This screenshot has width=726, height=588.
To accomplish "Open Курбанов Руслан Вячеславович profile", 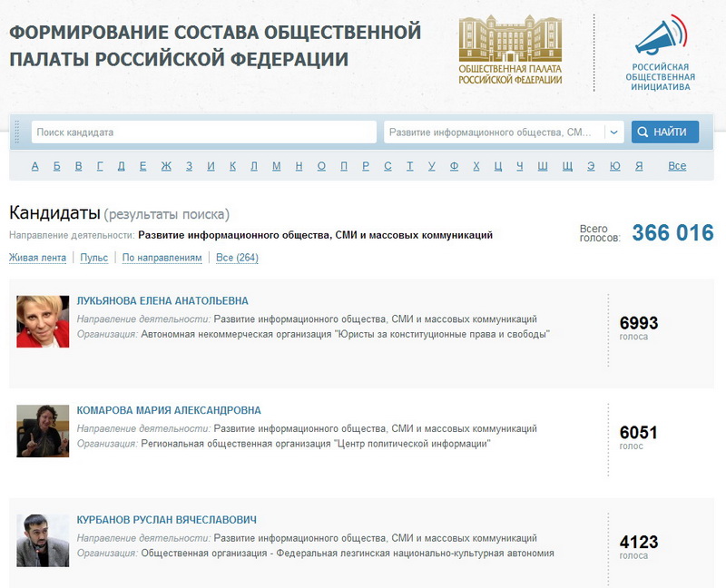I will [167, 520].
